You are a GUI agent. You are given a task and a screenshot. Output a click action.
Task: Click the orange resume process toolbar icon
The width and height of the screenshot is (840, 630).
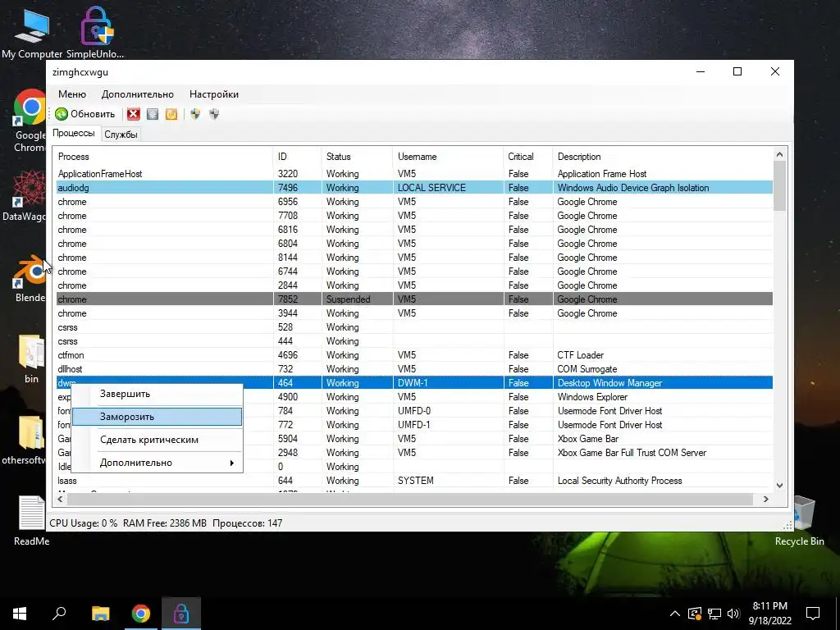click(x=171, y=114)
